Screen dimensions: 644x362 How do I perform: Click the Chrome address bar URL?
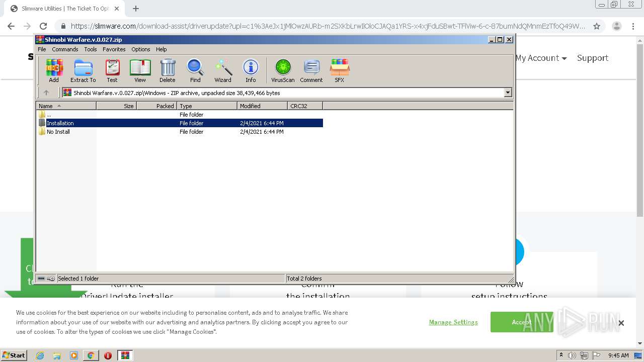(x=328, y=26)
